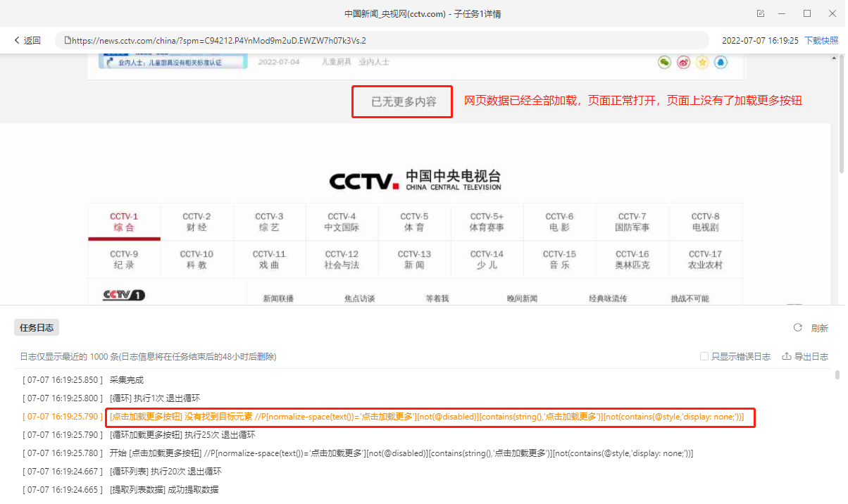The width and height of the screenshot is (848, 504).
Task: Select CCTV-7 国防军事 tab
Action: click(632, 222)
